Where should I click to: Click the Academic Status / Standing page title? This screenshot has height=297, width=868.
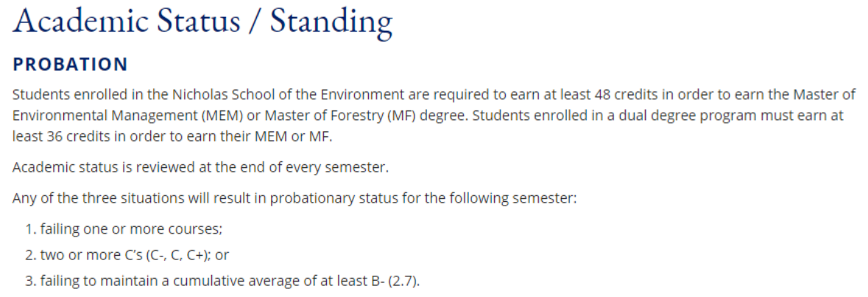click(202, 21)
